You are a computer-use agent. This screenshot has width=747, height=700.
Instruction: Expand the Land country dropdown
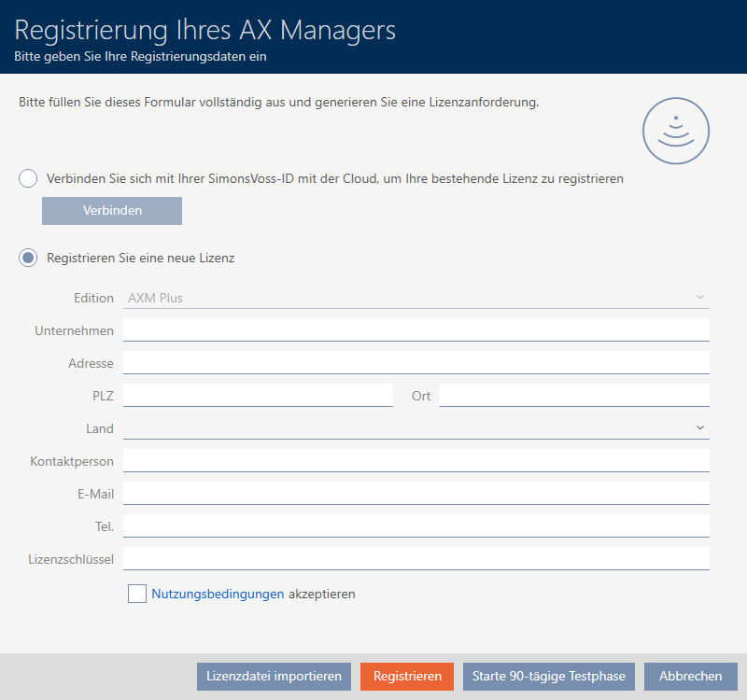[416, 428]
